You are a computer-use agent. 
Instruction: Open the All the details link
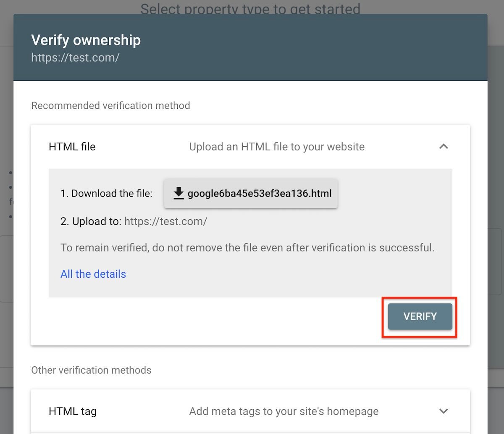[93, 274]
